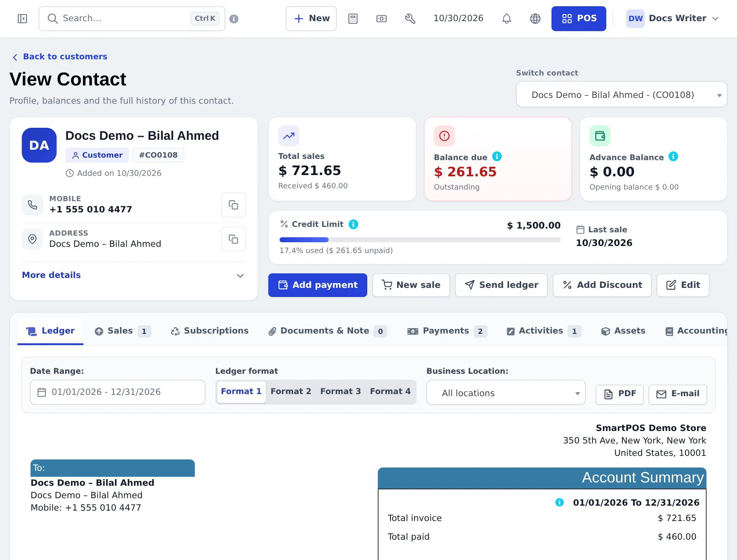Toggle the sidebar collapse icon

point(22,19)
